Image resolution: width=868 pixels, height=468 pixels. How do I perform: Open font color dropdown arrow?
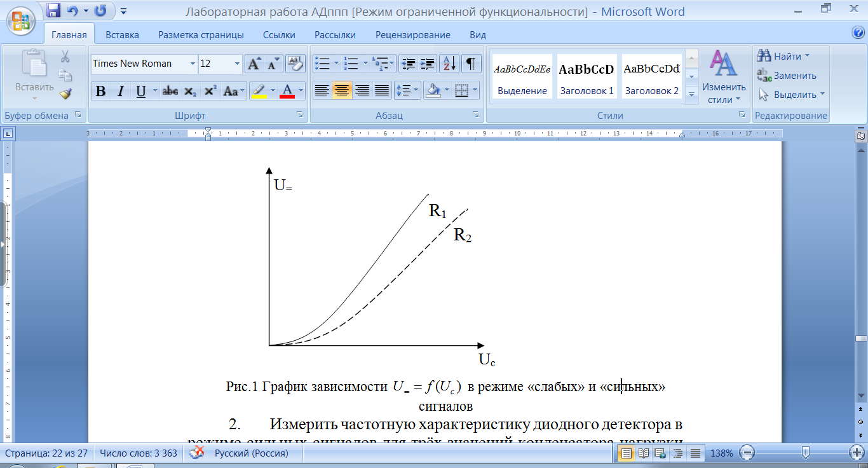tap(301, 91)
